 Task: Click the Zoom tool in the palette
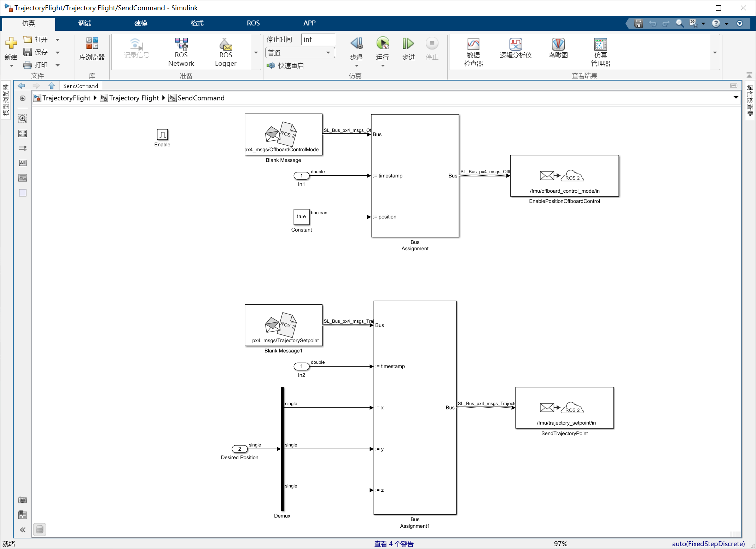point(23,118)
